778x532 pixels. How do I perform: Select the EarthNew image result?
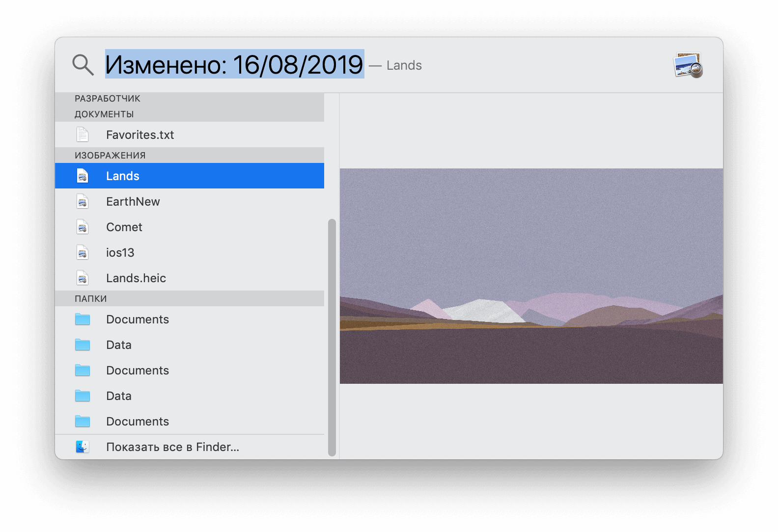pyautogui.click(x=190, y=201)
